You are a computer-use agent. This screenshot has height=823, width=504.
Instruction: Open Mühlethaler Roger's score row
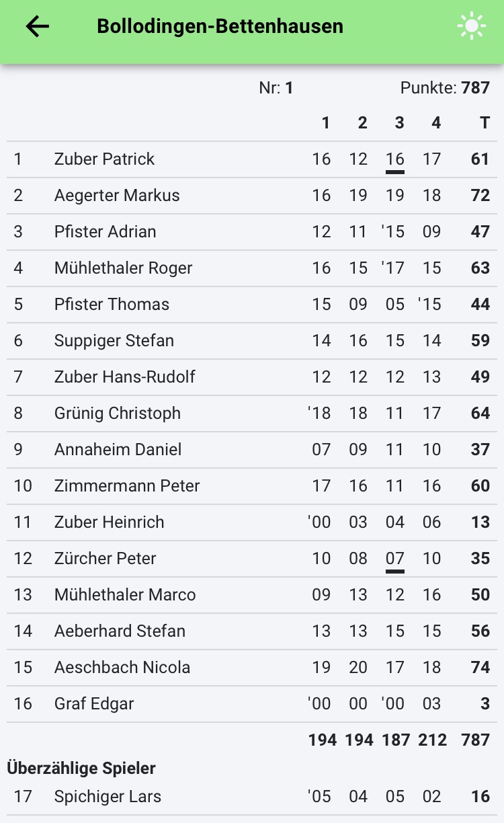point(123,268)
